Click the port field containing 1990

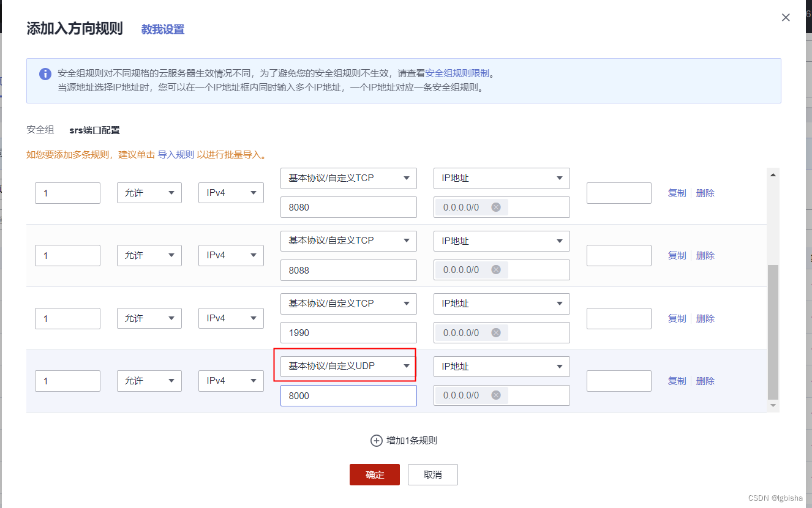coord(348,333)
